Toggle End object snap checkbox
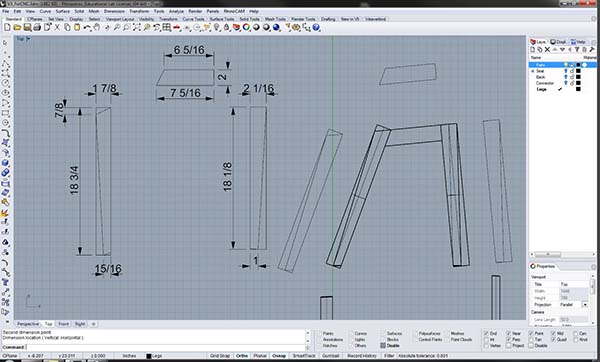Screen dimensions: 600x362 click(x=486, y=334)
